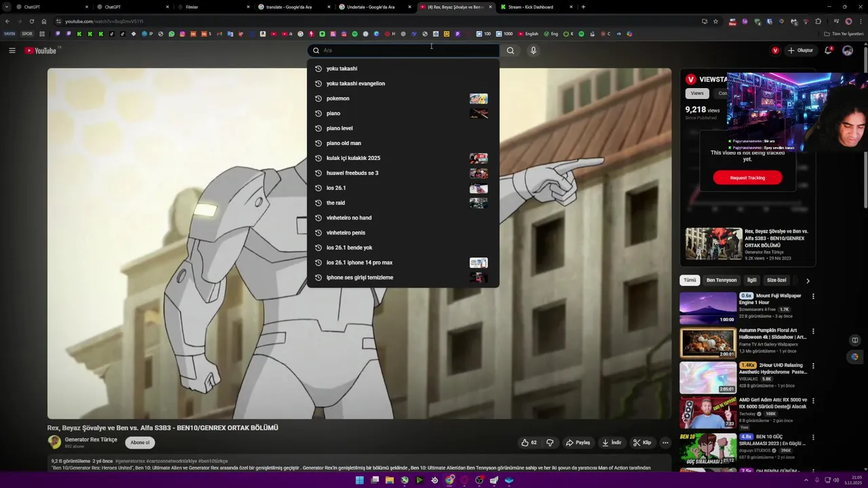Open the Oluştur create menu
Screen dimensions: 868x488
(x=800, y=50)
